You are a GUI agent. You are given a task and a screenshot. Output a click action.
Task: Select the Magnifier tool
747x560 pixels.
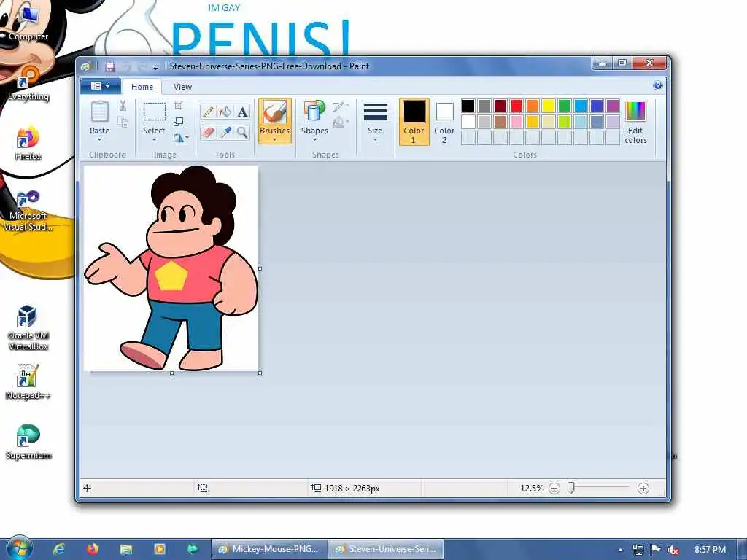coord(242,132)
